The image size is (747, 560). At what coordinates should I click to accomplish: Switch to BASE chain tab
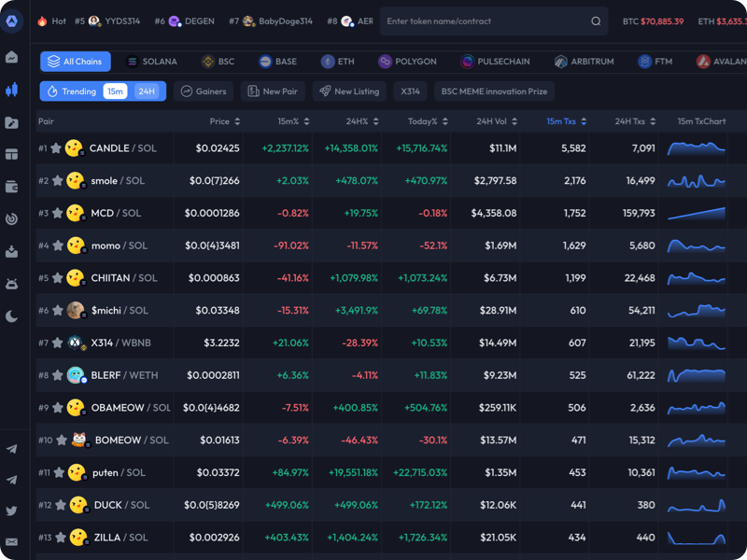[277, 62]
